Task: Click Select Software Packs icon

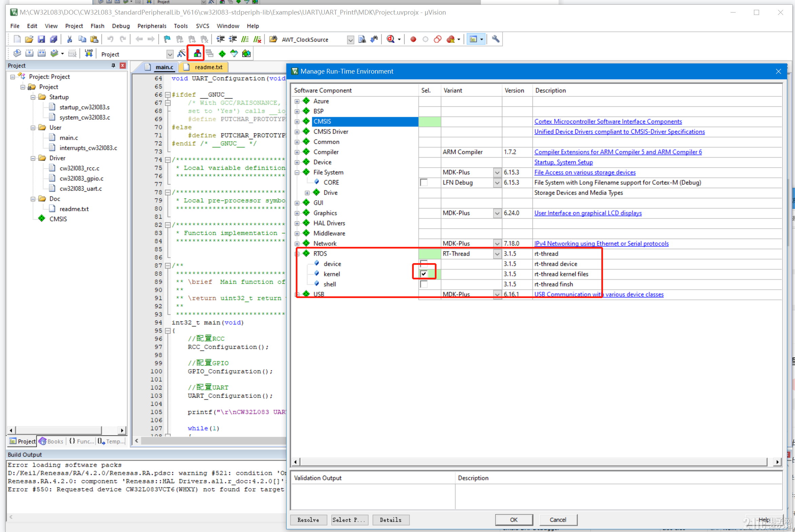Action: (234, 54)
